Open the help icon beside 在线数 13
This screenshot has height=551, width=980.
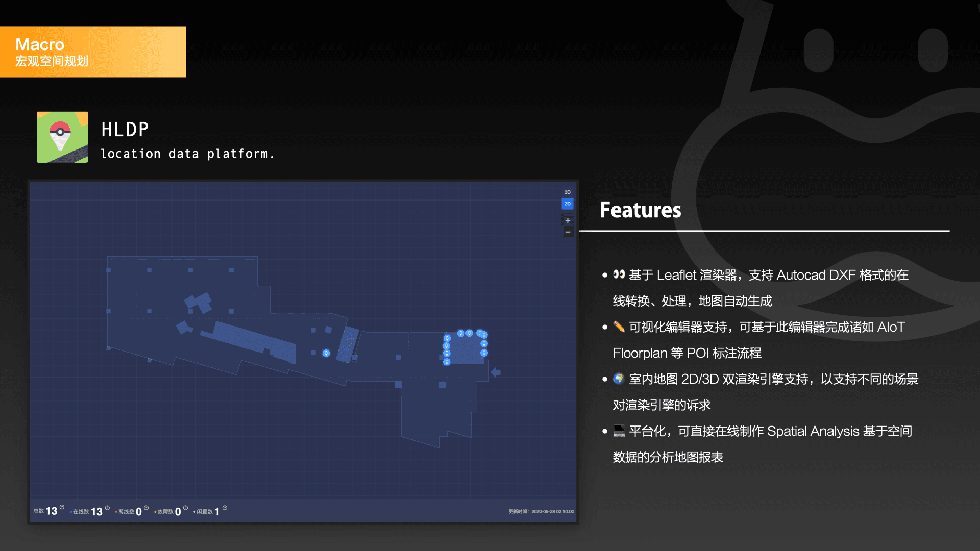[107, 508]
